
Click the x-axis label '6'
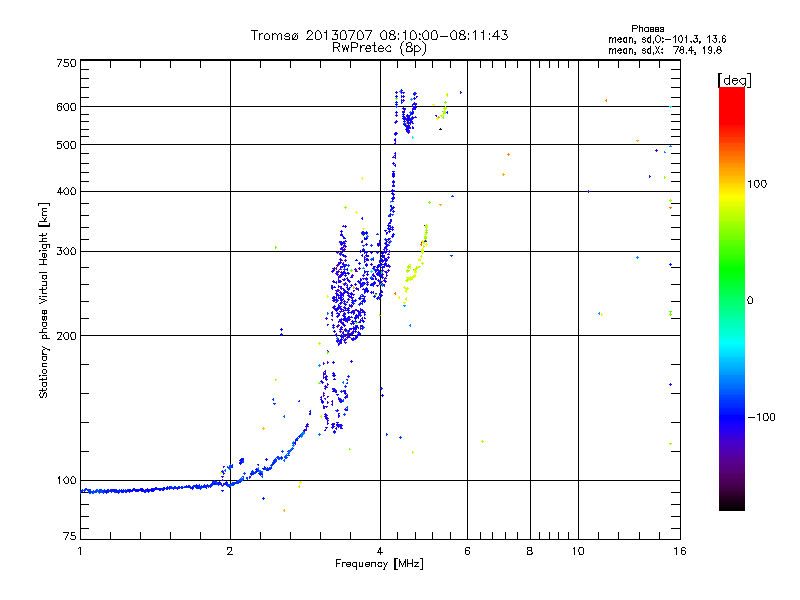pos(467,551)
